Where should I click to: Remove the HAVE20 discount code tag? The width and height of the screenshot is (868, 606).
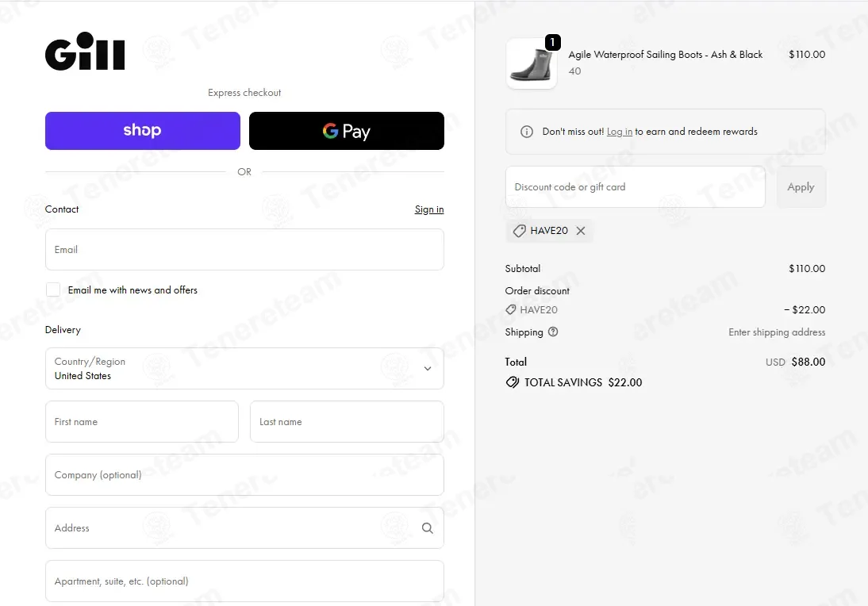[x=581, y=231]
